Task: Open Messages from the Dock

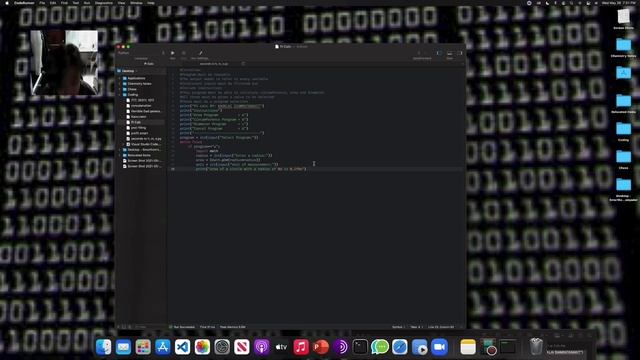Action: pos(380,347)
